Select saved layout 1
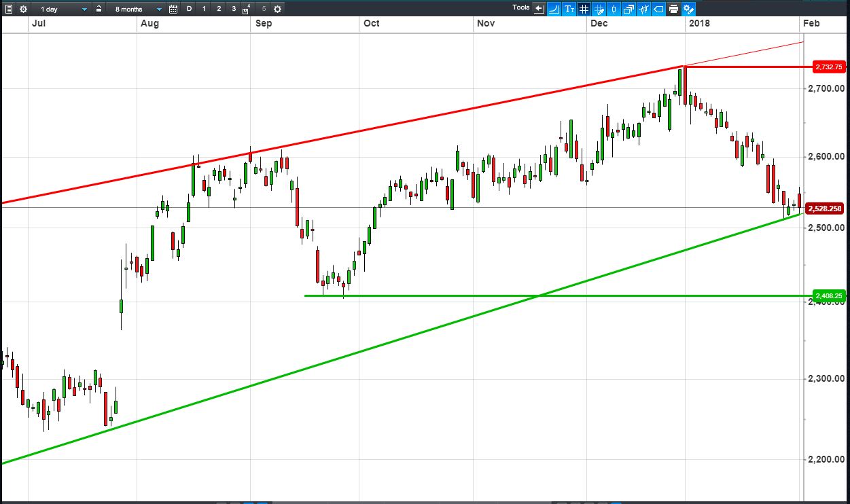Viewport: 850px width, 504px height. (205, 9)
